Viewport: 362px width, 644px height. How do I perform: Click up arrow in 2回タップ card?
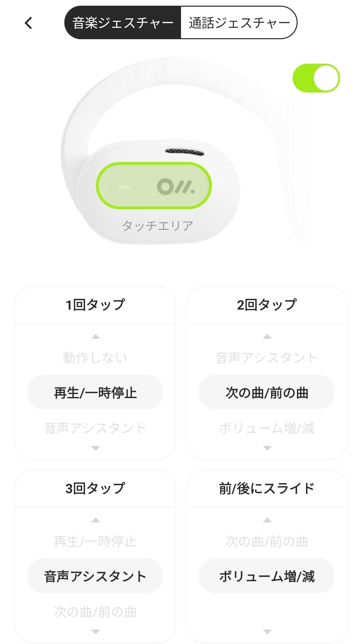coord(267,336)
